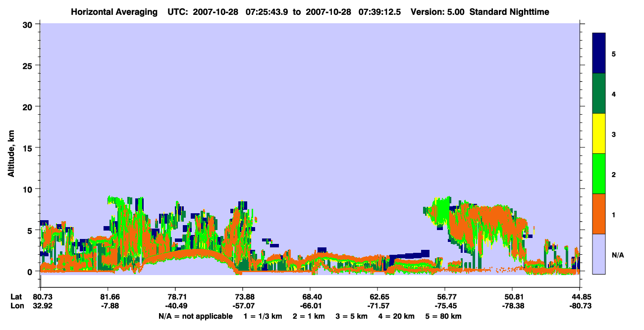Screen dimensions: 644x330
Task: Click legend text 'N/A = not applicable'
Action: tap(196, 316)
